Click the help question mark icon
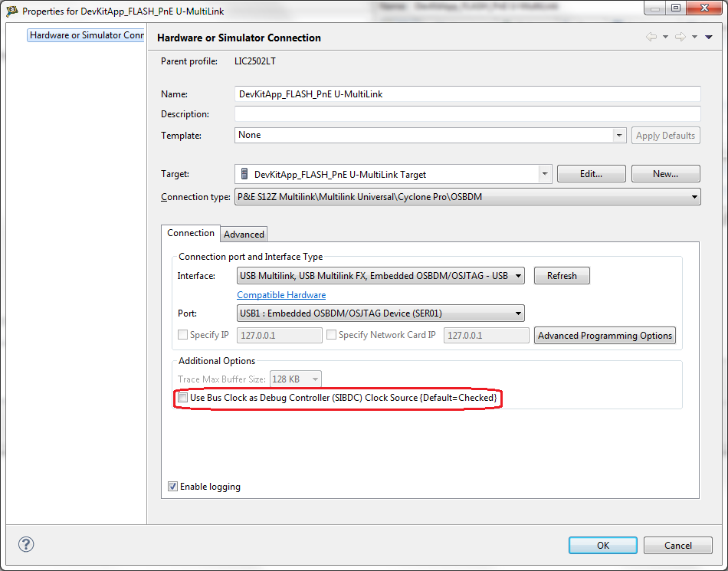The width and height of the screenshot is (728, 571). 26,544
